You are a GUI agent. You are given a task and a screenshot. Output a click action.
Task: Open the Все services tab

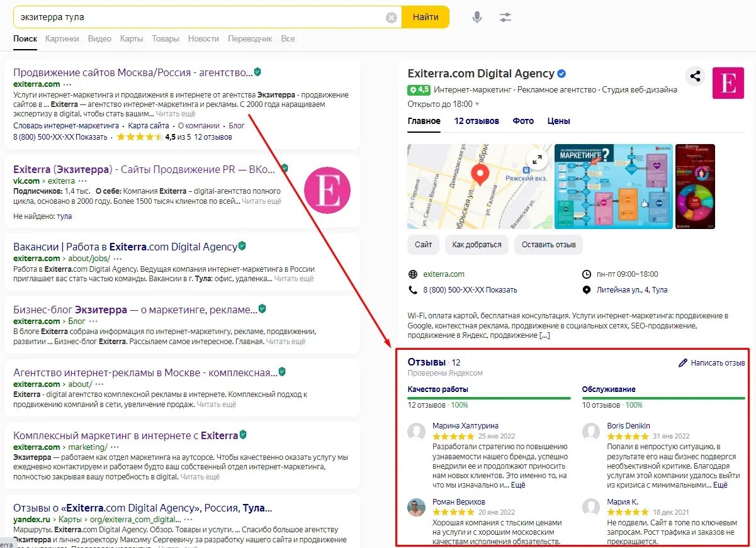[x=288, y=38]
